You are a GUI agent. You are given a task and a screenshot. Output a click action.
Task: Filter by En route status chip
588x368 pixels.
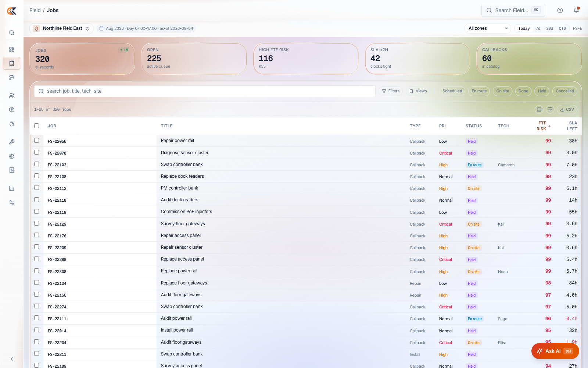479,91
